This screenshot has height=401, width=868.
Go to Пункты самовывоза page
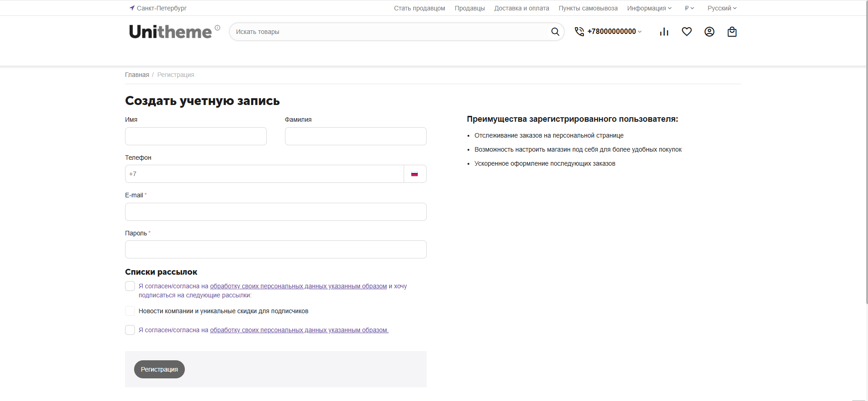pos(588,8)
